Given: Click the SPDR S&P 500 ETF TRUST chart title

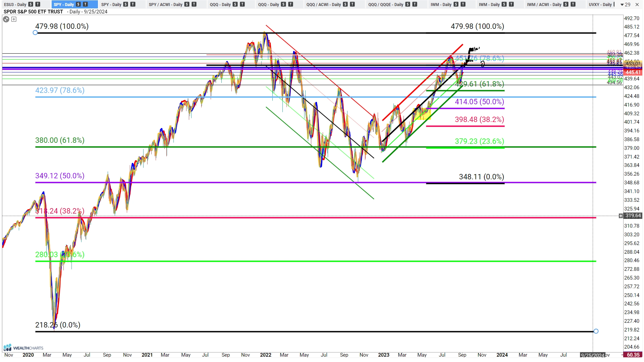Looking at the screenshot, I should (x=33, y=11).
